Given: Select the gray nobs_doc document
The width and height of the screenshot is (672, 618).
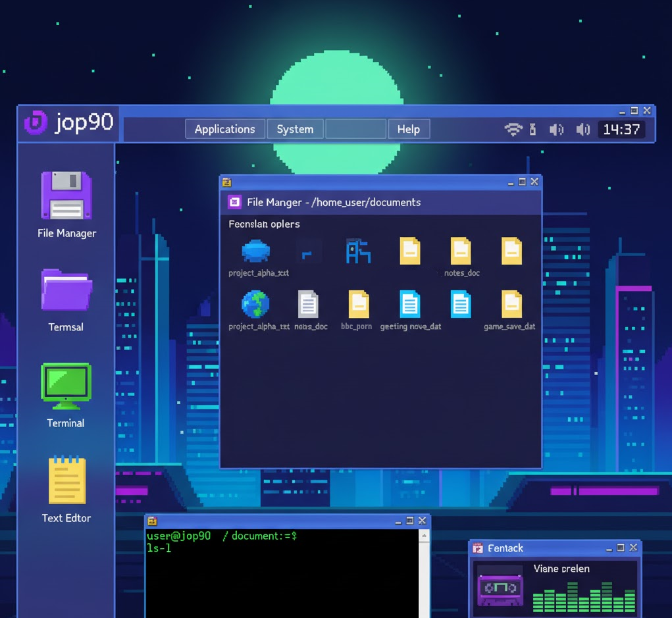Looking at the screenshot, I should (x=308, y=305).
